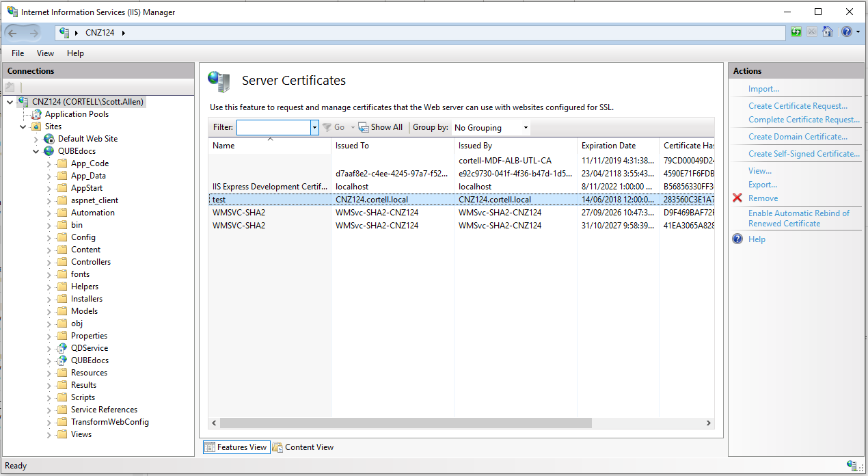Screen dimensions: 868x476
Task: Click the blue Help question mark icon
Action: (737, 239)
